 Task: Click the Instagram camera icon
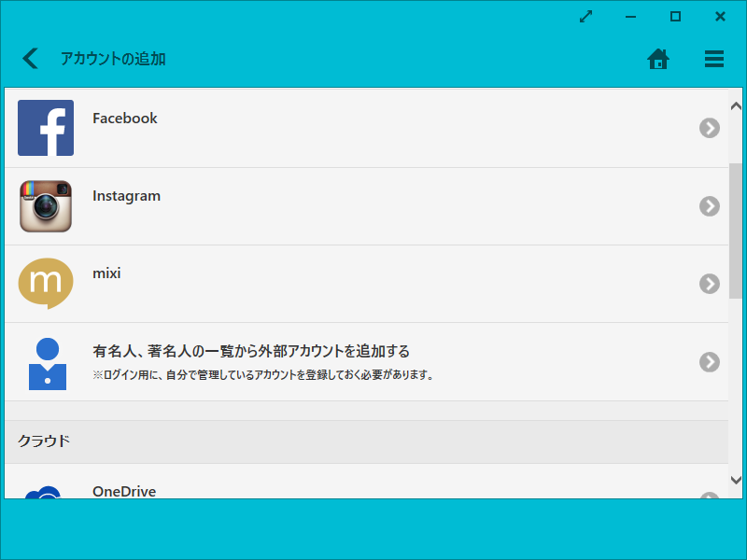46,206
